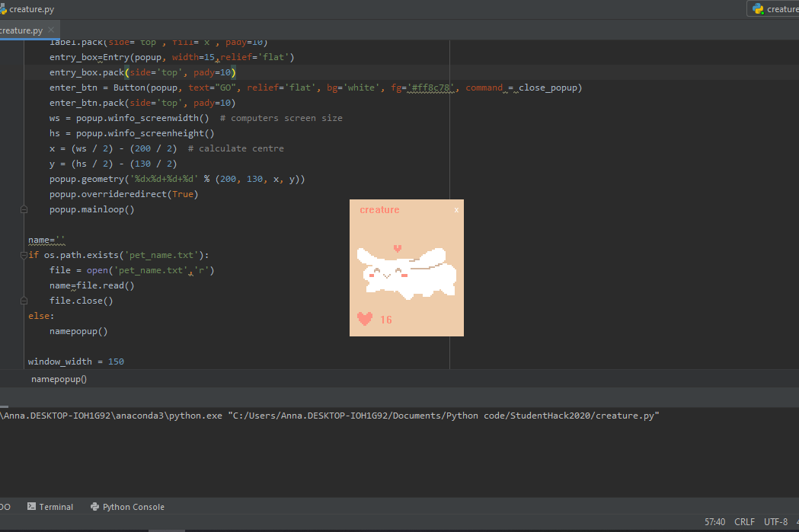Open the Python Console tab

[127, 507]
